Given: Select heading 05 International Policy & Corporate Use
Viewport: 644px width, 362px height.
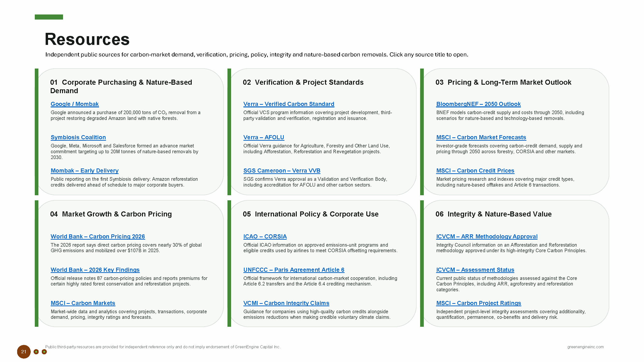Looking at the screenshot, I should (x=311, y=214).
